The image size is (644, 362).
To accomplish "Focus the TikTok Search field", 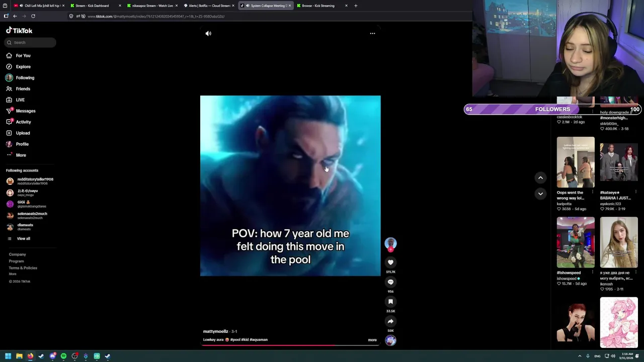I will coord(31,42).
